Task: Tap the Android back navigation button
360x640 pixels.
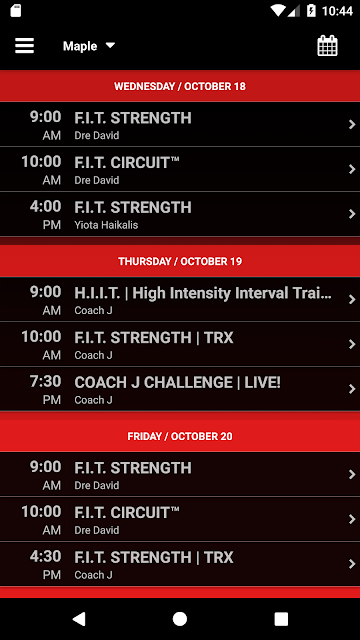Action: (x=79, y=619)
